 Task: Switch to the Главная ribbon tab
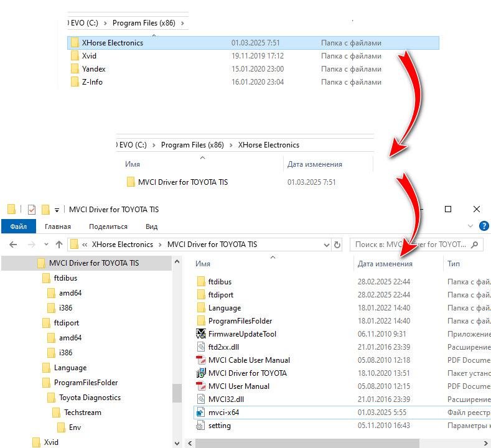[x=58, y=226]
